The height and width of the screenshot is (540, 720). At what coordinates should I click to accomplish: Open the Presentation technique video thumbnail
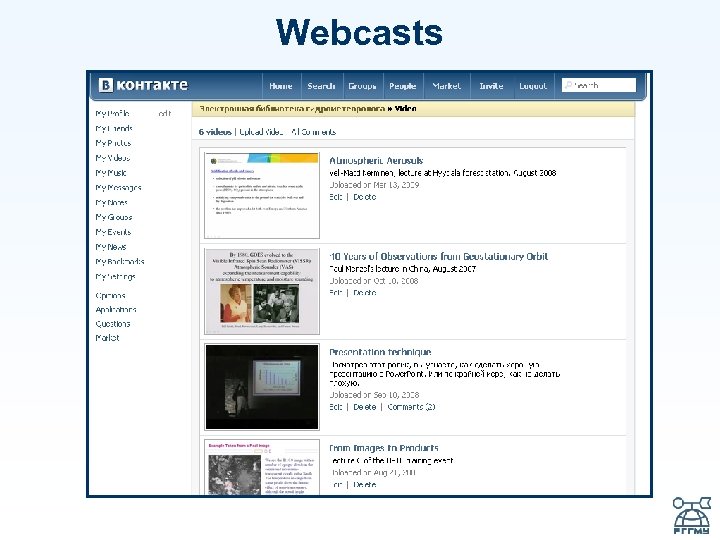coord(262,387)
